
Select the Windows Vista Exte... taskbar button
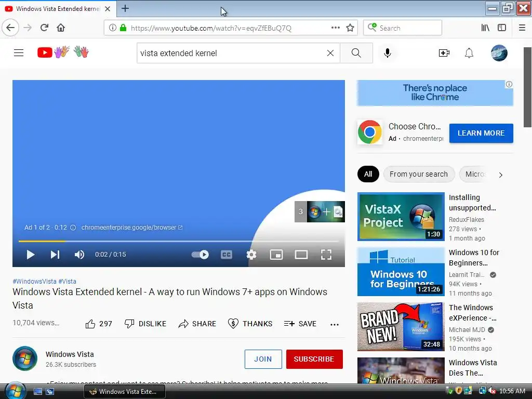click(125, 392)
